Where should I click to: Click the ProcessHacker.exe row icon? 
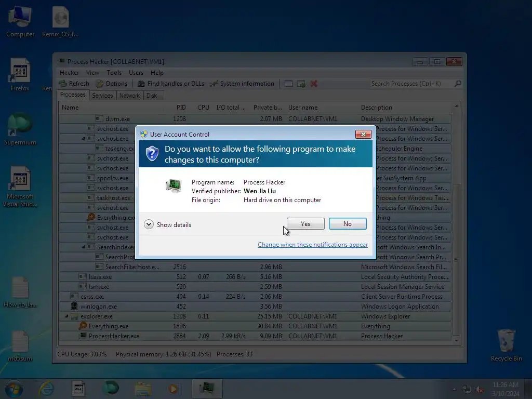(x=83, y=336)
